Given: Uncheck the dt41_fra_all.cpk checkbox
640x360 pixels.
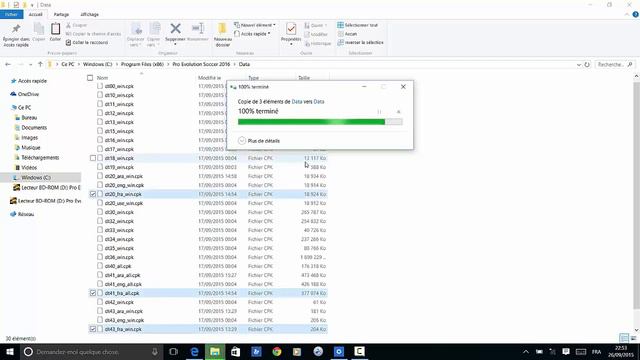Looking at the screenshot, I should pos(93,293).
